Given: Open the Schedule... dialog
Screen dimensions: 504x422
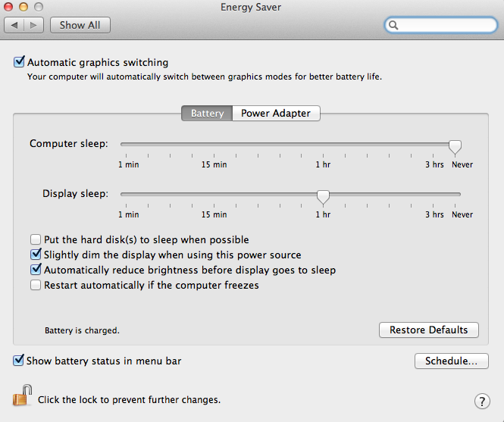Looking at the screenshot, I should click(451, 361).
